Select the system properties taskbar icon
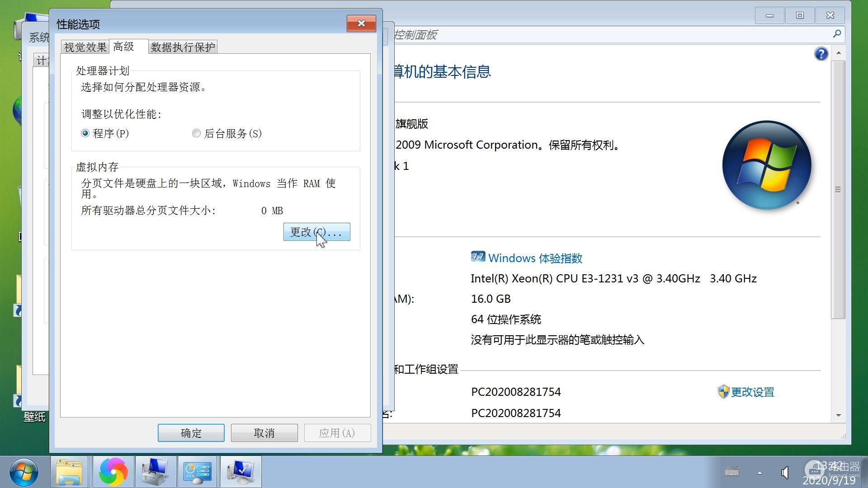The height and width of the screenshot is (488, 868). (x=241, y=472)
